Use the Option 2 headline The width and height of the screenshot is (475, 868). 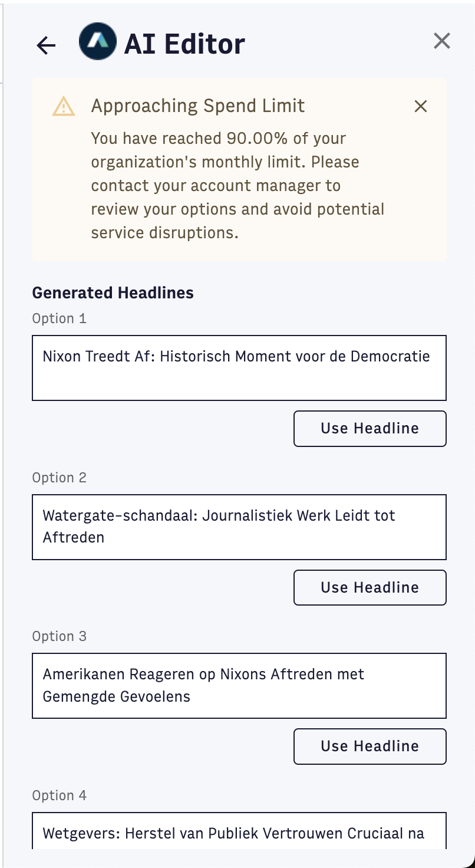click(370, 587)
